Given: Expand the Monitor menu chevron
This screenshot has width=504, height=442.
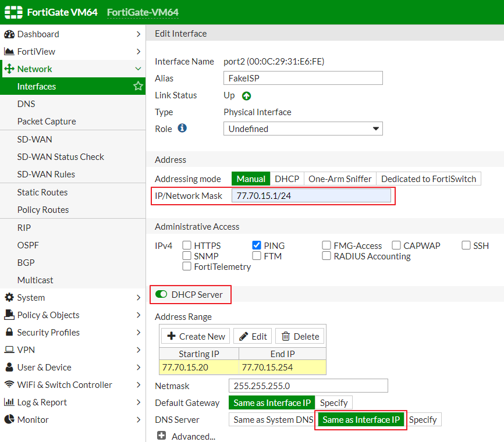Looking at the screenshot, I should (x=139, y=419).
